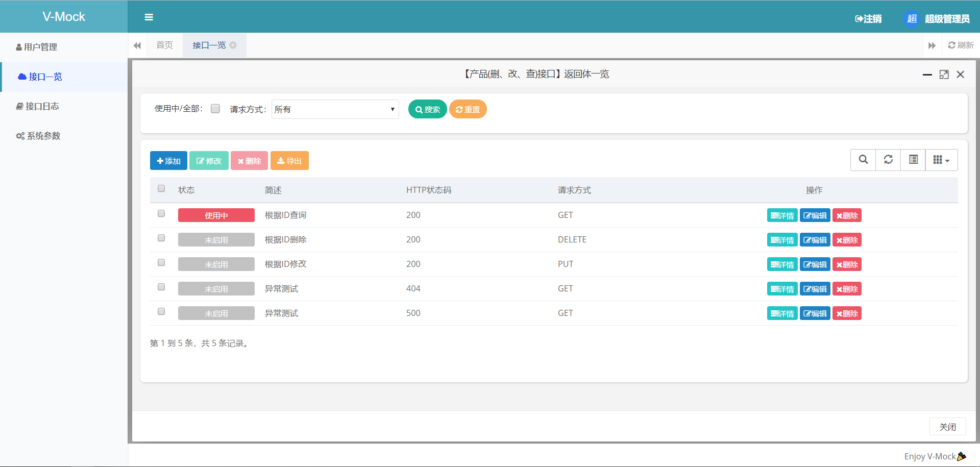Click 编辑 for the 500 row
The height and width of the screenshot is (467, 980).
click(x=815, y=313)
